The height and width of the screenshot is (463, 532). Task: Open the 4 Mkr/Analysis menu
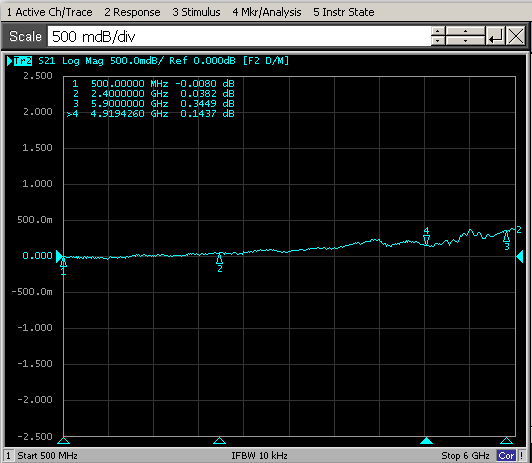tap(267, 12)
